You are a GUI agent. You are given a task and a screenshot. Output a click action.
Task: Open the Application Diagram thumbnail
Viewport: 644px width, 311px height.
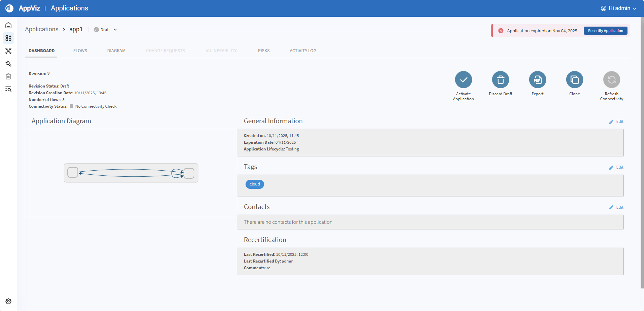[x=131, y=173]
